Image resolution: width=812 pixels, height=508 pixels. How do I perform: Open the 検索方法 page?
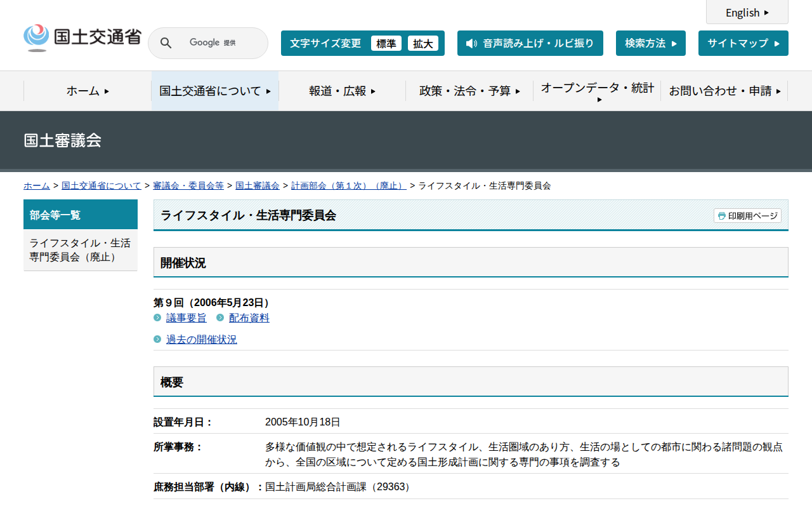tap(651, 43)
